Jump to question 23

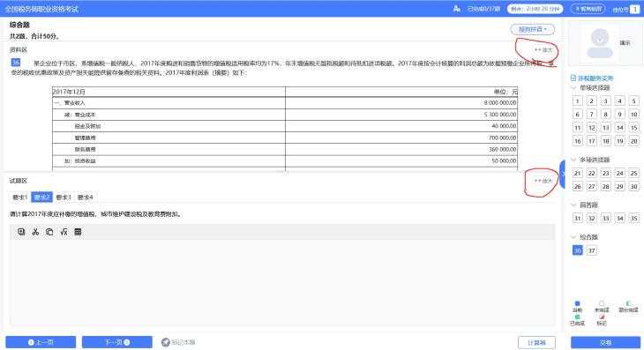tap(605, 173)
